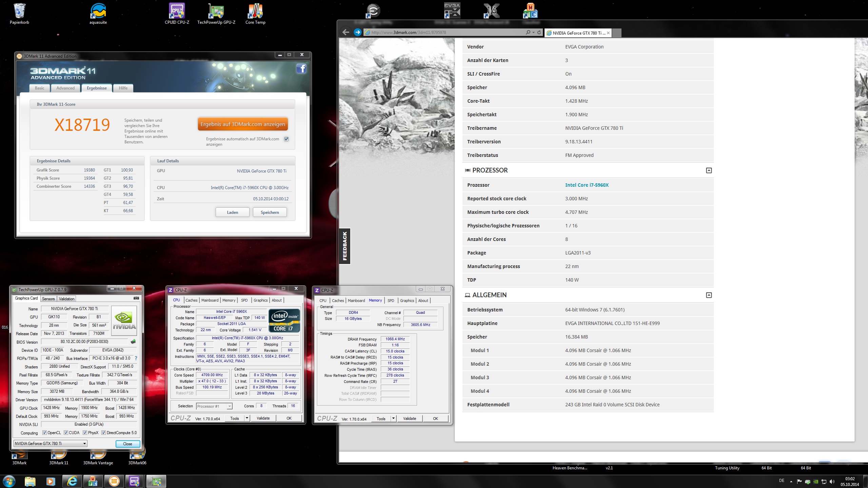Click the 1428 MHz GPU Clock value in GPU-Z
The width and height of the screenshot is (868, 488).
coord(52,408)
